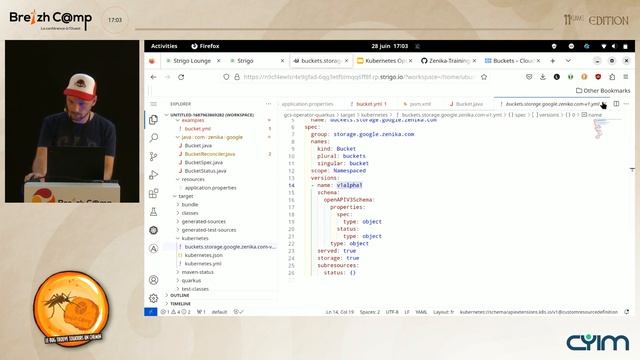Click the Spaces: 2 indentation setting
640x360 pixels.
coord(370,312)
